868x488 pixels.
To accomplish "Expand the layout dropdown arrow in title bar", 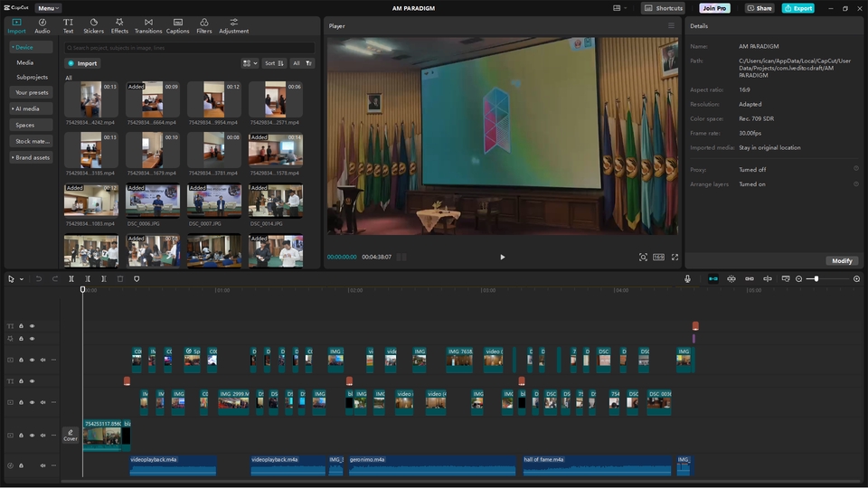I will [x=626, y=8].
